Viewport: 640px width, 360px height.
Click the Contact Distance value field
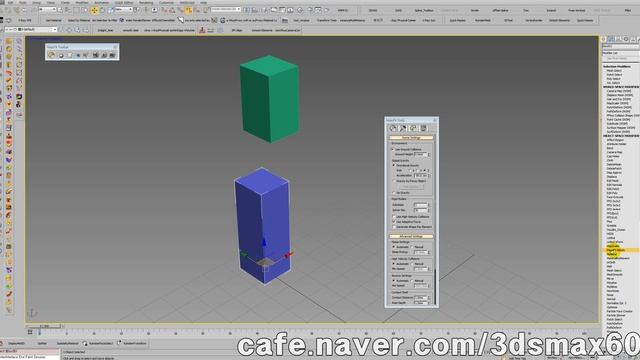click(420, 298)
